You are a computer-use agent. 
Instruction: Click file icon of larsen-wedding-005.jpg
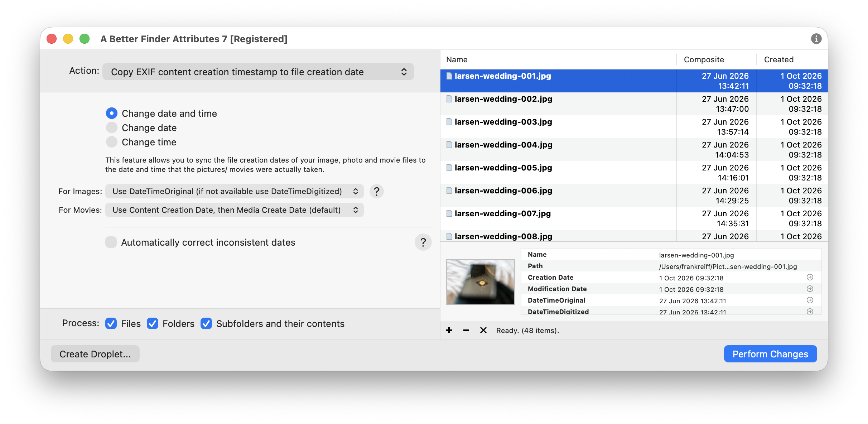[x=449, y=168]
